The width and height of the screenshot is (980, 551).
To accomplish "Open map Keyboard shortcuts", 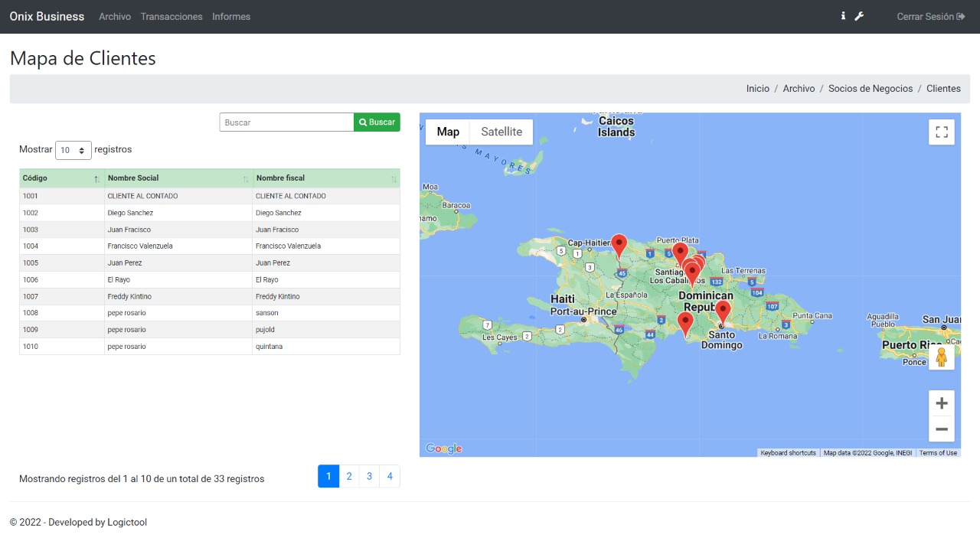I will [788, 453].
